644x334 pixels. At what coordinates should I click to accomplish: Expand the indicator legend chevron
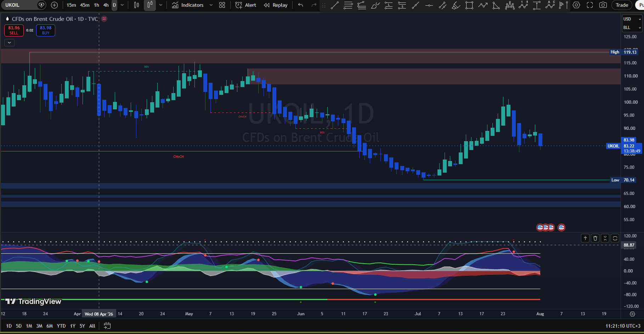[x=9, y=42]
